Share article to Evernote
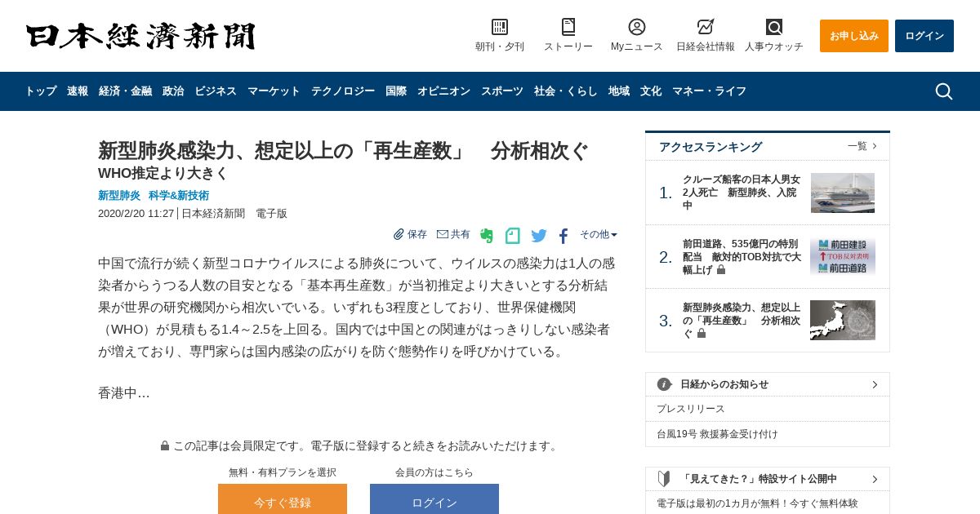This screenshot has width=980, height=514. coord(487,236)
